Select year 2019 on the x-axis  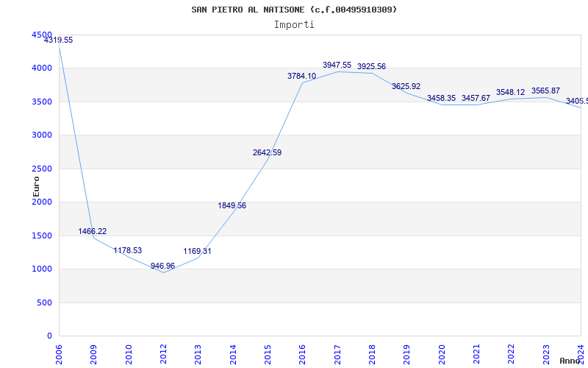(407, 355)
